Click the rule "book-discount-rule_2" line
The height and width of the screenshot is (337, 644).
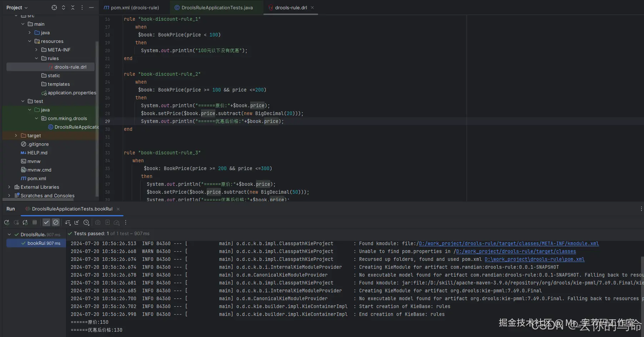point(162,74)
